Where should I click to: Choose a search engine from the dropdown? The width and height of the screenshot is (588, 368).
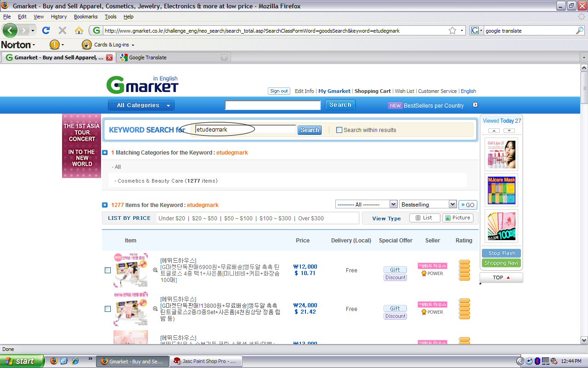pos(477,31)
